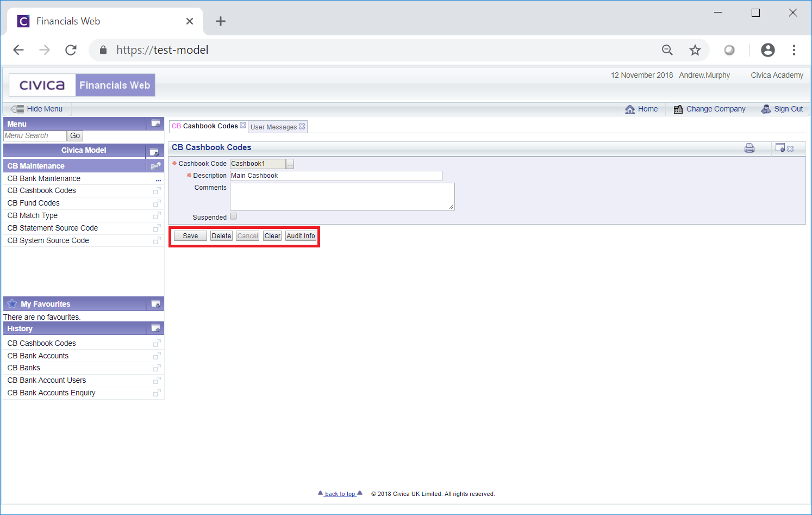Viewport: 812px width, 515px height.
Task: Open CB Cashbook Codes from History
Action: pos(42,343)
